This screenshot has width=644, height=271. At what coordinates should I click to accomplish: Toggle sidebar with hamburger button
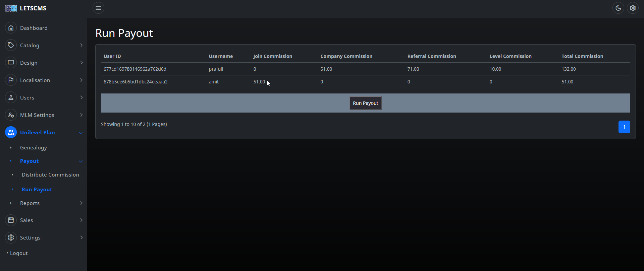point(98,8)
